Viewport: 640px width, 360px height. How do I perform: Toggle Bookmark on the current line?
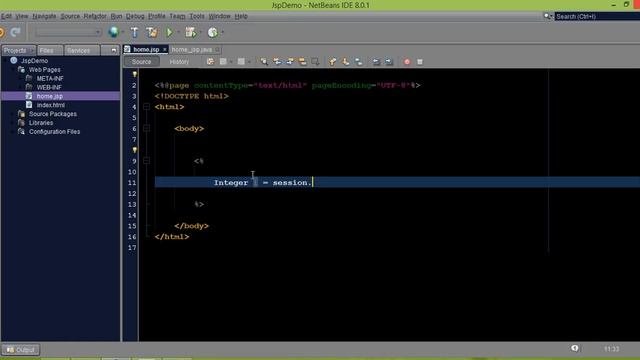coord(358,62)
